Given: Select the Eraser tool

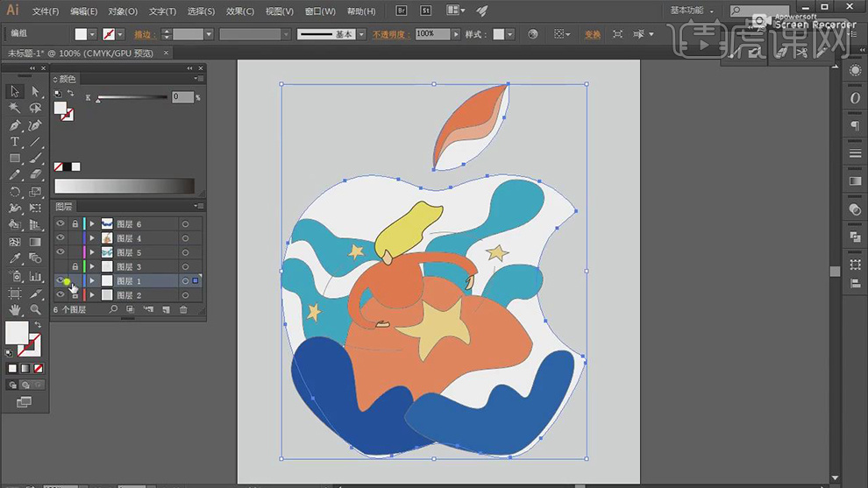Looking at the screenshot, I should [35, 175].
